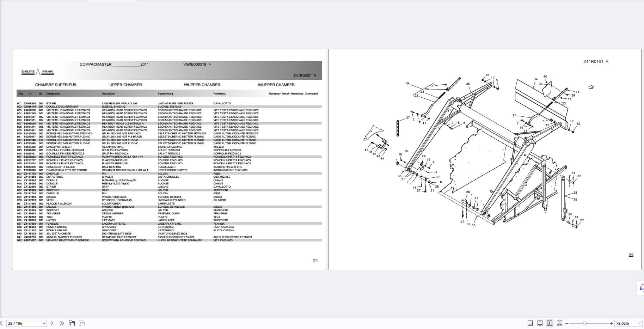Open the page number dropdown 29 / 196
This screenshot has width=644, height=329.
coord(44,323)
